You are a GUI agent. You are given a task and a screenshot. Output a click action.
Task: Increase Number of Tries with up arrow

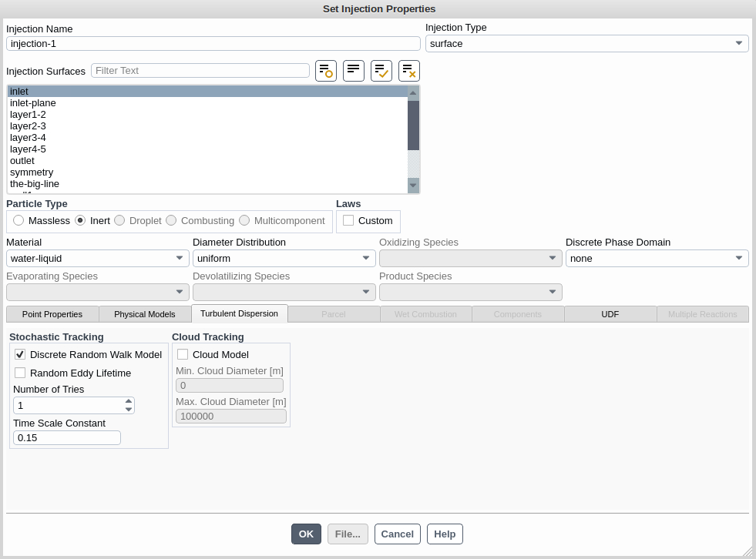129,401
